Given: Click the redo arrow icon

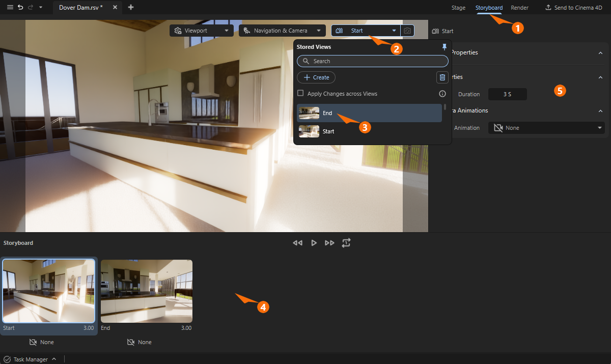Looking at the screenshot, I should tap(31, 7).
